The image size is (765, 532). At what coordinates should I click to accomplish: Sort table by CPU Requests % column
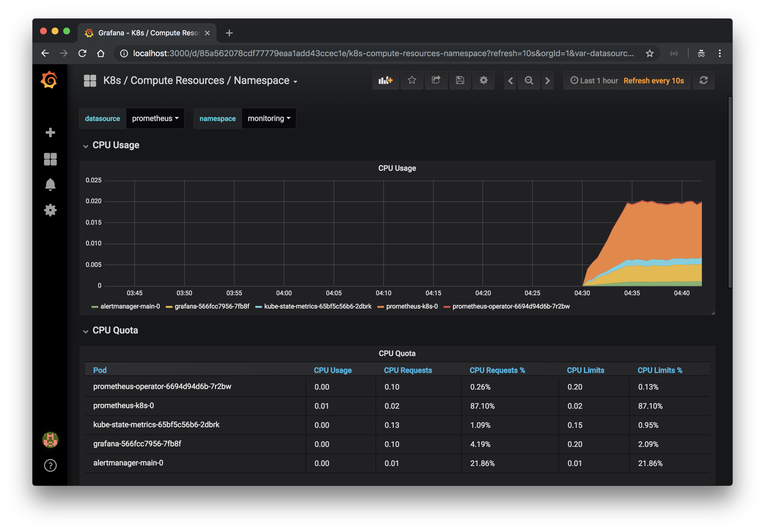point(497,370)
